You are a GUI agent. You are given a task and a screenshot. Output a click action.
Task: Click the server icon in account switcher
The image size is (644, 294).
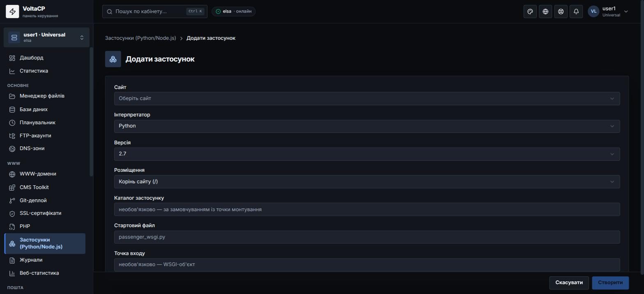14,38
